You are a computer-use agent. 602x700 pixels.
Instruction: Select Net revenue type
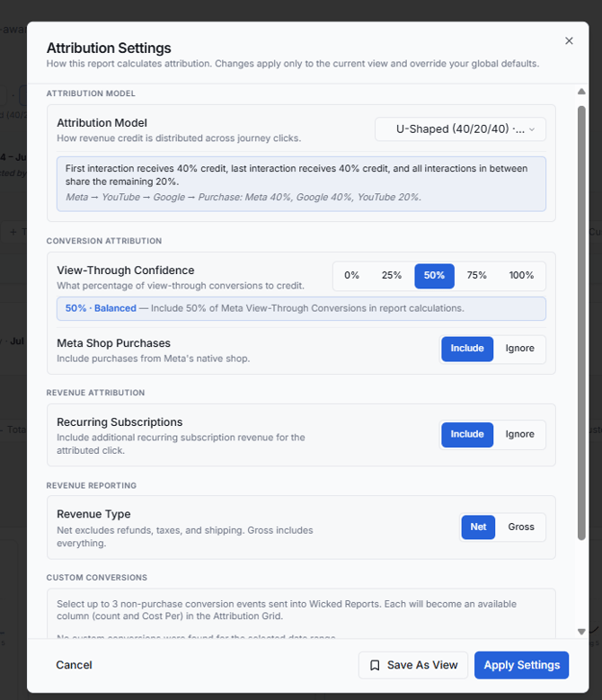[x=478, y=527]
